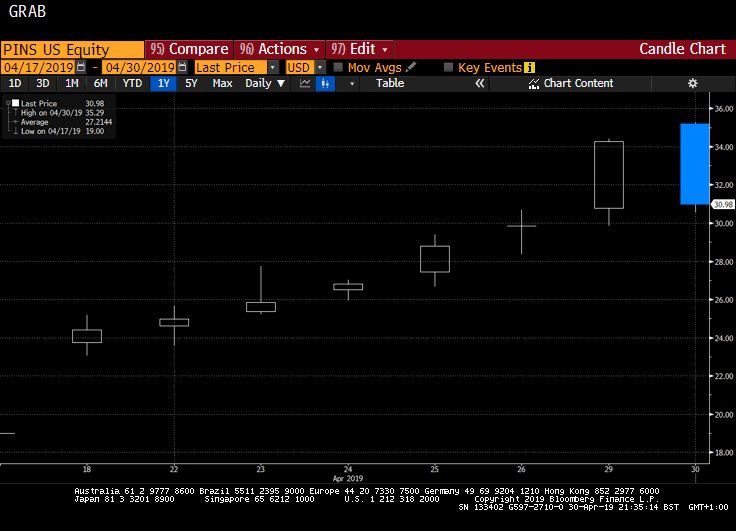Open Key Events info icon
Image resolution: width=736 pixels, height=531 pixels.
point(529,68)
